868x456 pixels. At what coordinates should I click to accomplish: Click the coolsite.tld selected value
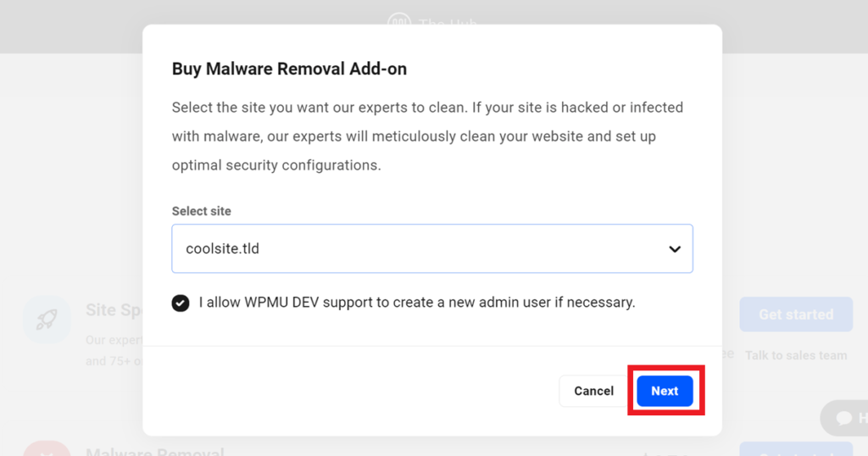coord(223,248)
